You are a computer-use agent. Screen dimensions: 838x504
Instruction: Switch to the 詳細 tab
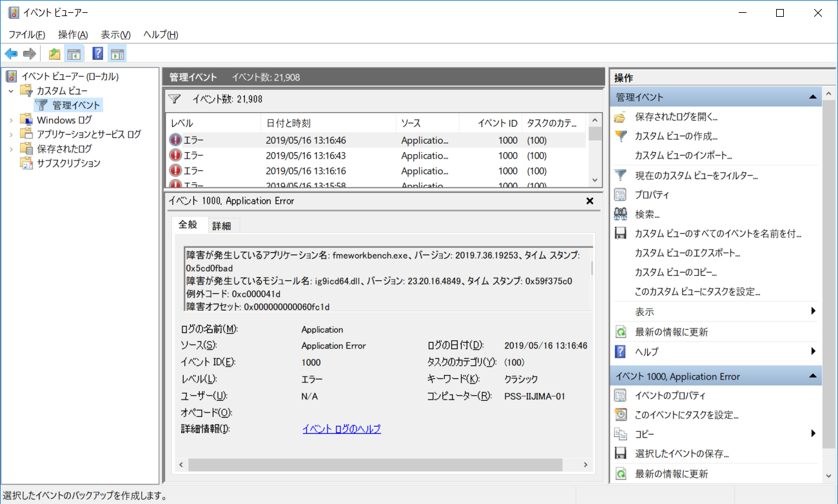pos(222,226)
